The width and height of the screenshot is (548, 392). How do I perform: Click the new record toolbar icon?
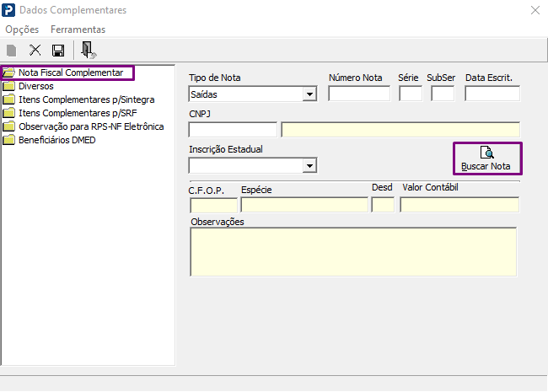pos(12,51)
